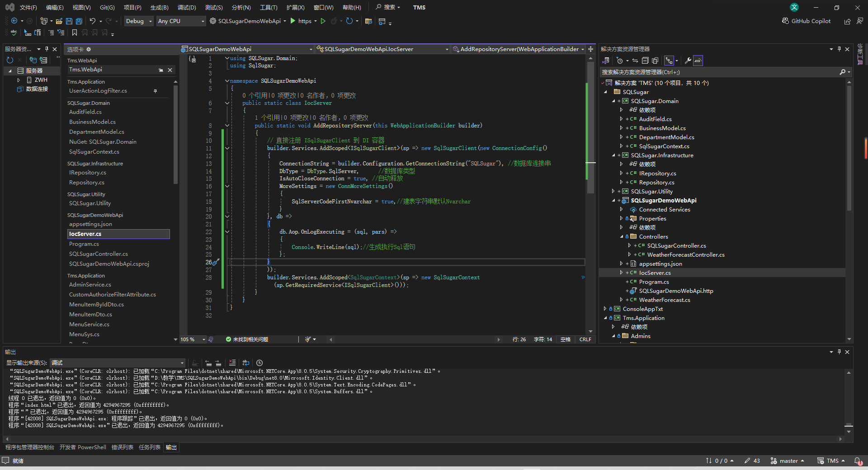This screenshot has width=868, height=470.
Task: Click Show All Files icon in Solution Explorer
Action: pyautogui.click(x=655, y=61)
